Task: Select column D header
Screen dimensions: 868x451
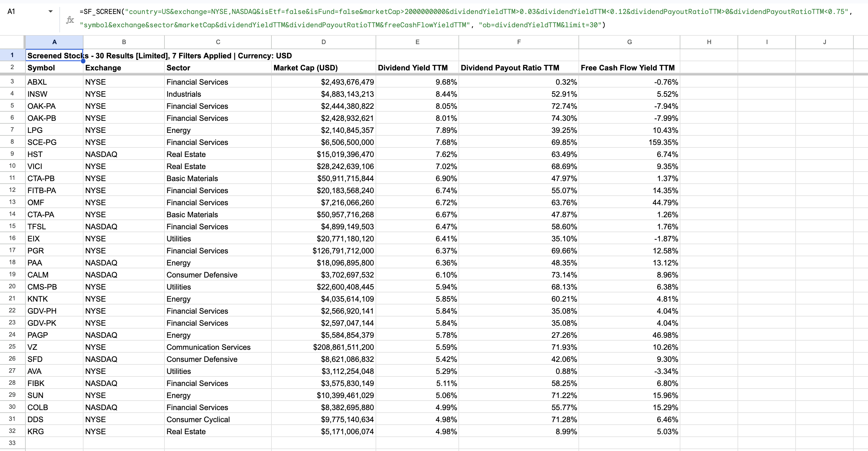Action: tap(324, 42)
